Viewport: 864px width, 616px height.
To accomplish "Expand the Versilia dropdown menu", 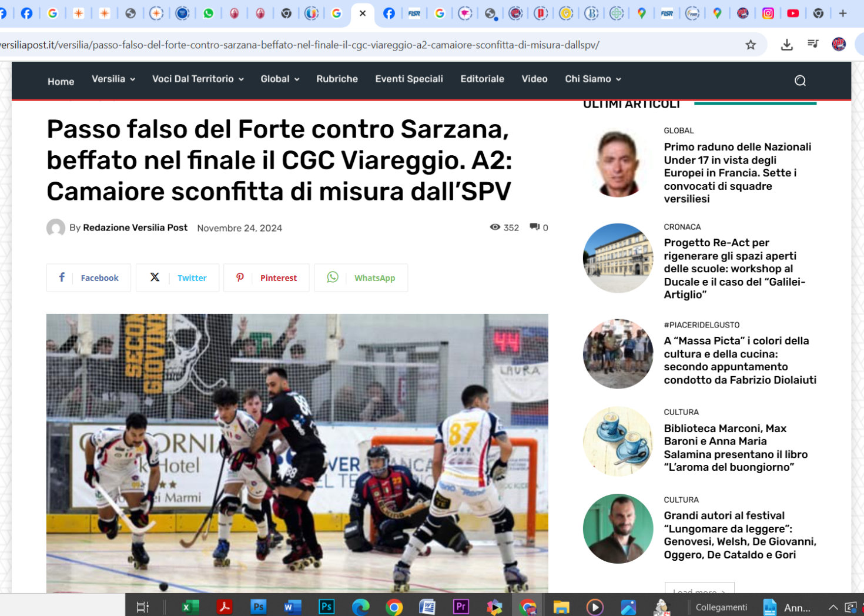I will (x=113, y=79).
